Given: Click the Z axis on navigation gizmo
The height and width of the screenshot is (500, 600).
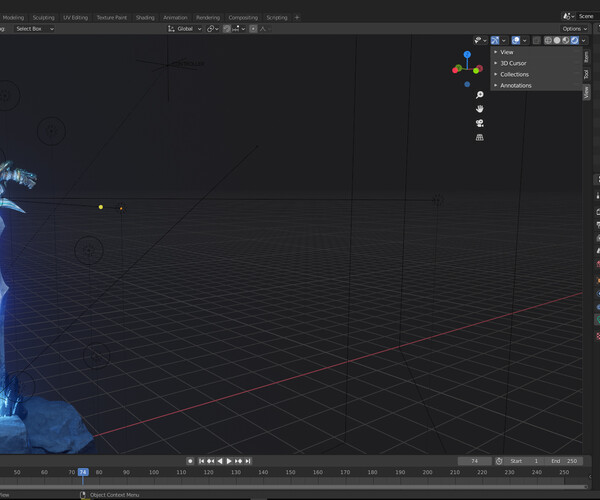Looking at the screenshot, I should 467,55.
